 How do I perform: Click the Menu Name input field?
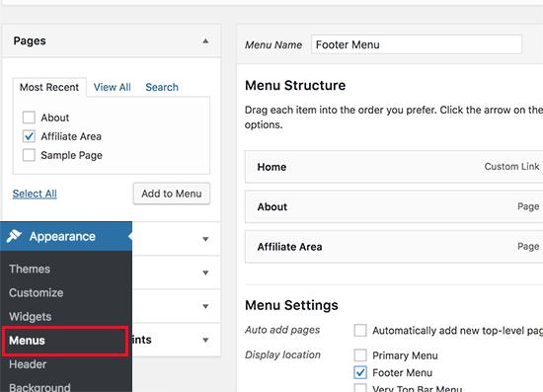[417, 44]
